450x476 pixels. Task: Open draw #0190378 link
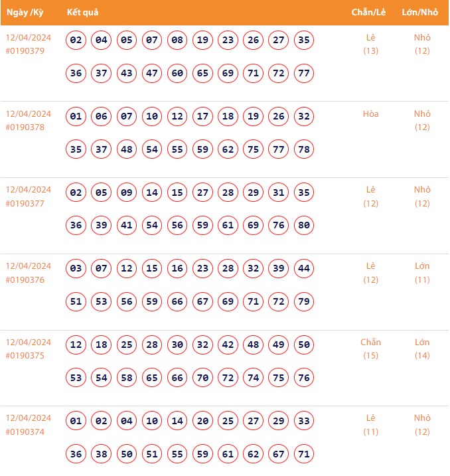pos(25,127)
